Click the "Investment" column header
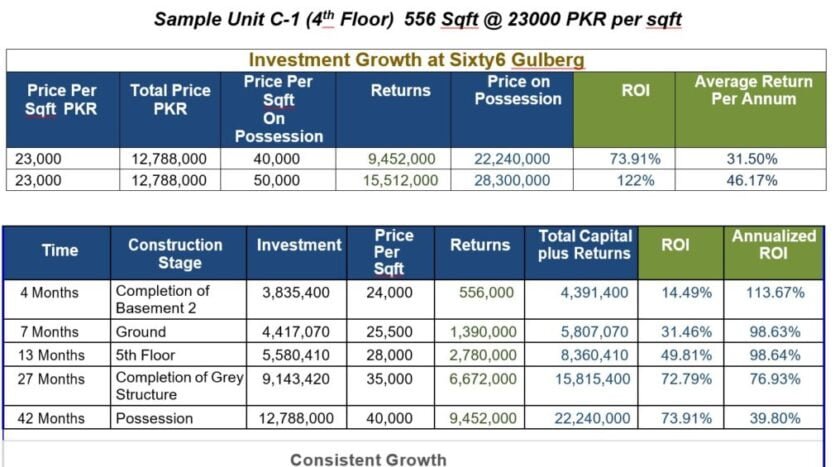The image size is (835, 467). (299, 245)
